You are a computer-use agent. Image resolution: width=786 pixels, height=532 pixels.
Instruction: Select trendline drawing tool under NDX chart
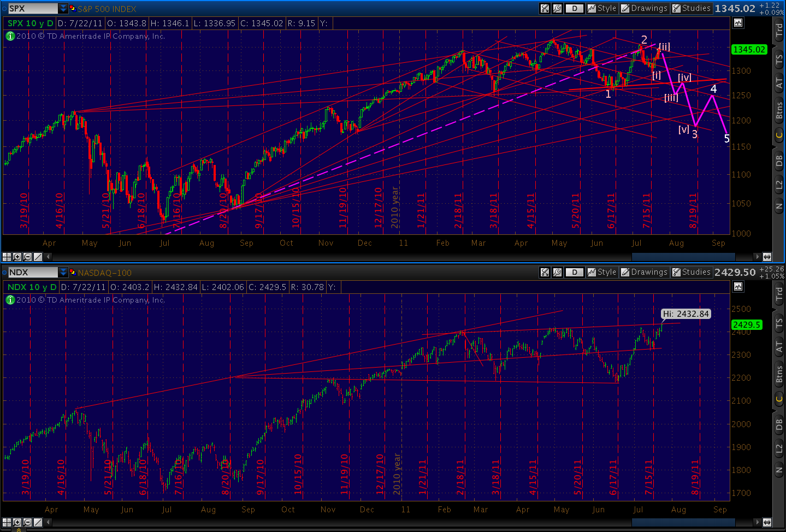[x=38, y=523]
